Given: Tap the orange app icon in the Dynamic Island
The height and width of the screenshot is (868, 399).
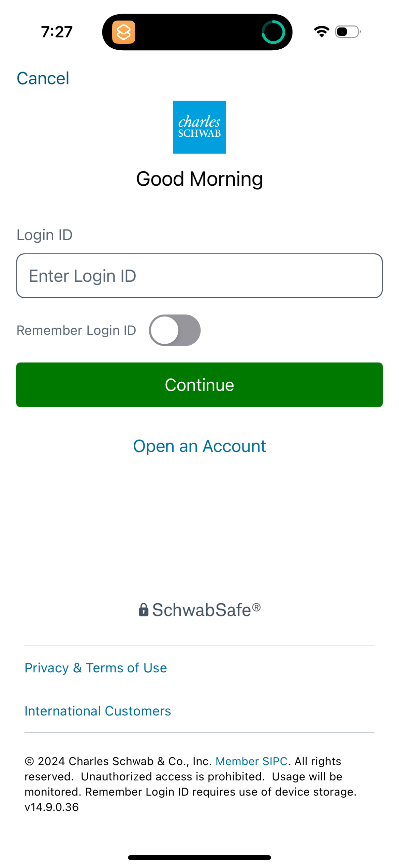Looking at the screenshot, I should click(123, 32).
